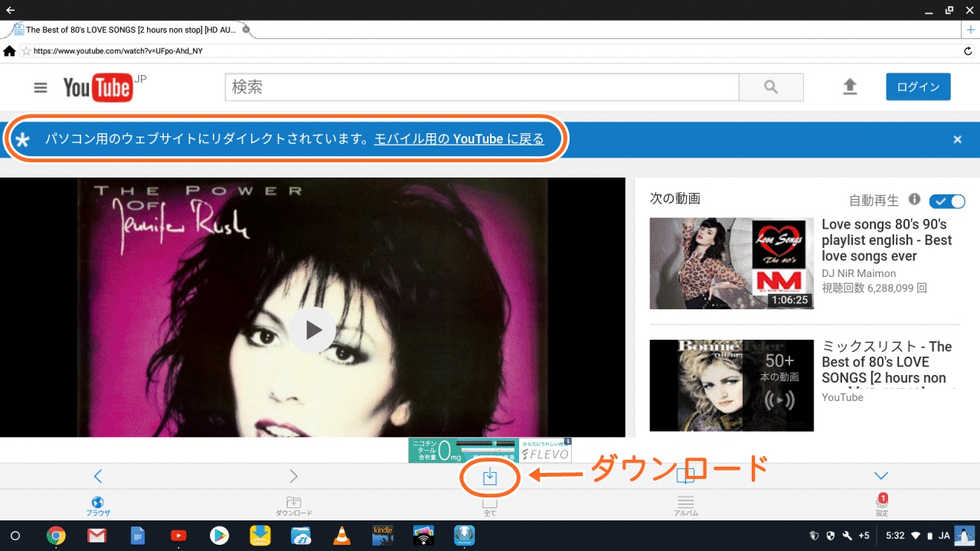Go to YouTube home via logo
980x551 pixels.
pyautogui.click(x=98, y=88)
